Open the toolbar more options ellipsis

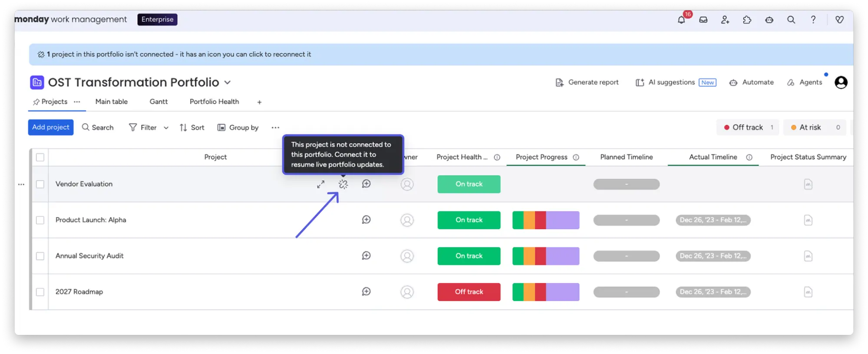(x=275, y=128)
